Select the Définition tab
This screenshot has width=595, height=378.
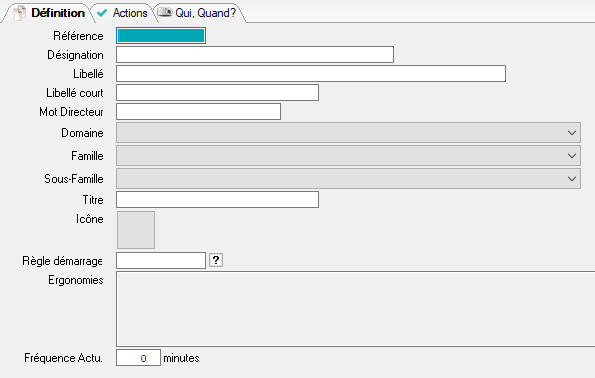point(49,13)
